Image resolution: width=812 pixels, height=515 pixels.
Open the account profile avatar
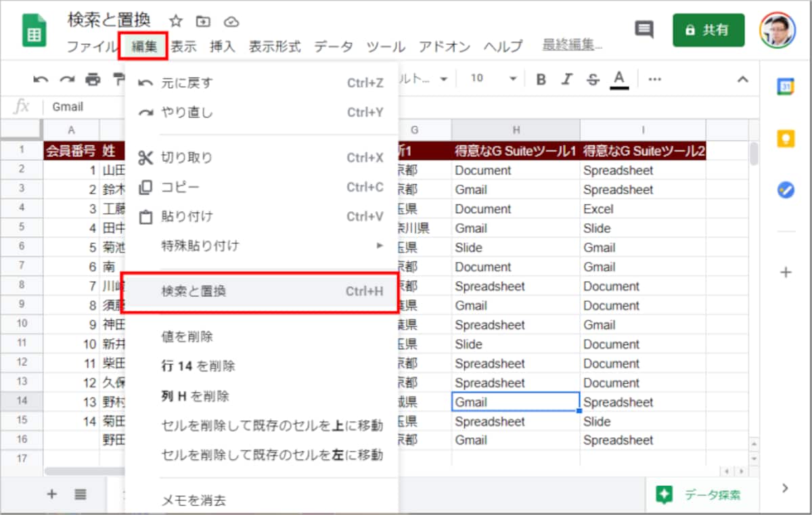[x=778, y=30]
